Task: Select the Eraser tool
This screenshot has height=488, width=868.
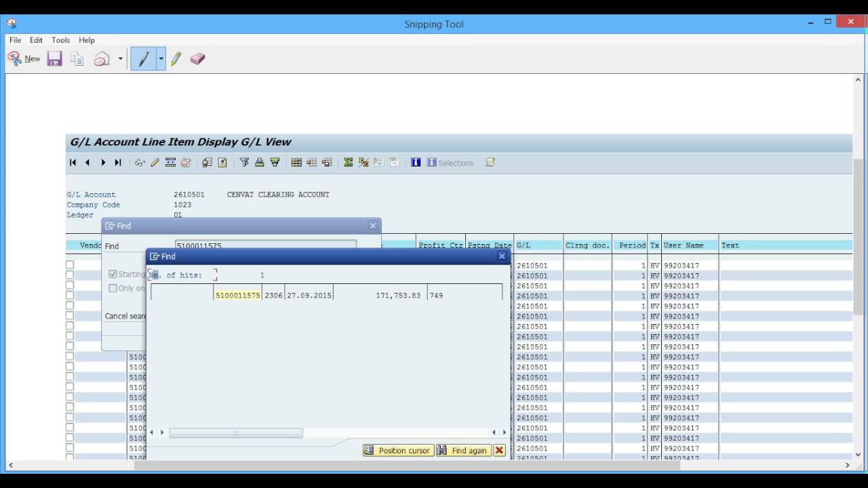Action: tap(197, 59)
